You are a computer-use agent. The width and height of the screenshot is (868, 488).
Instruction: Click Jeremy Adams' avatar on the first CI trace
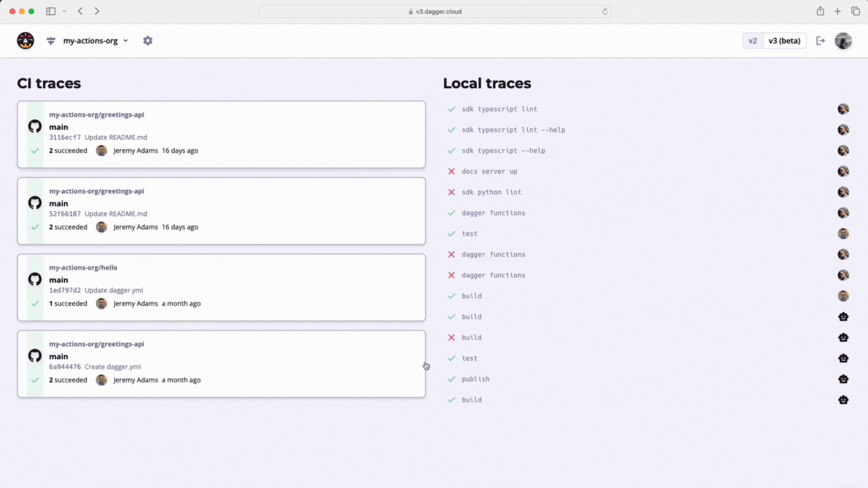[x=102, y=150]
